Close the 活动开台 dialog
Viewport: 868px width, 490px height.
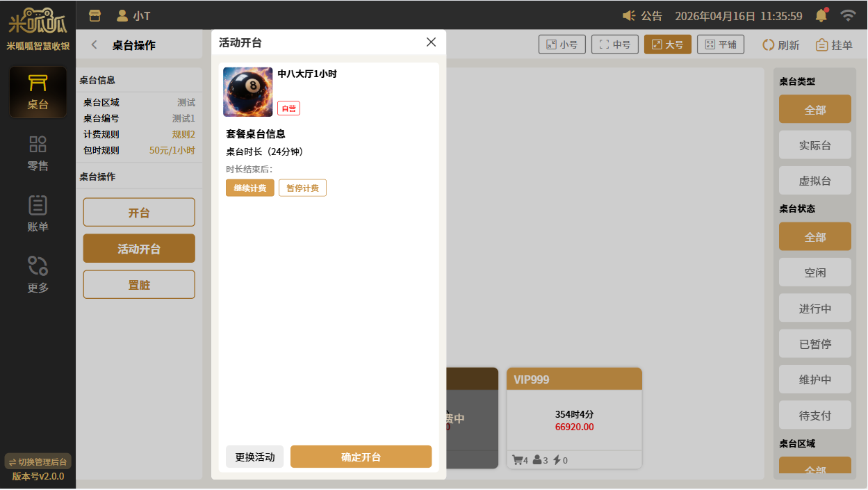[x=431, y=42]
